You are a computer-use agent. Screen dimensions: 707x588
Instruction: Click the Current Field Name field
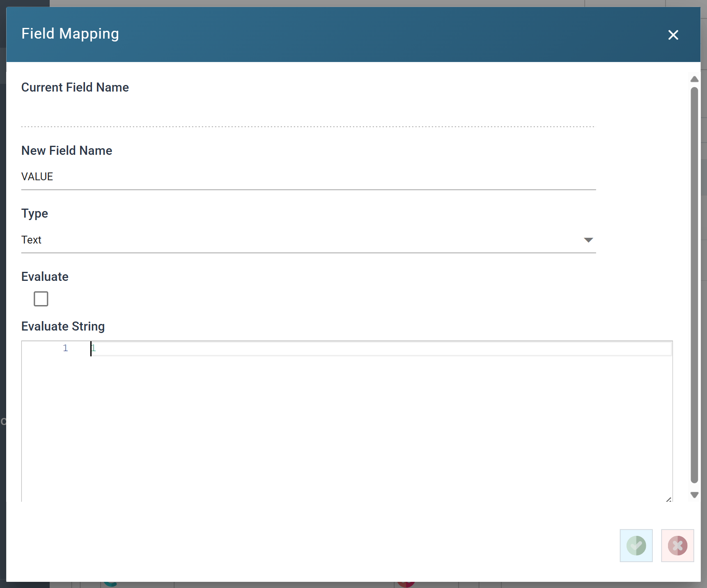point(308,114)
